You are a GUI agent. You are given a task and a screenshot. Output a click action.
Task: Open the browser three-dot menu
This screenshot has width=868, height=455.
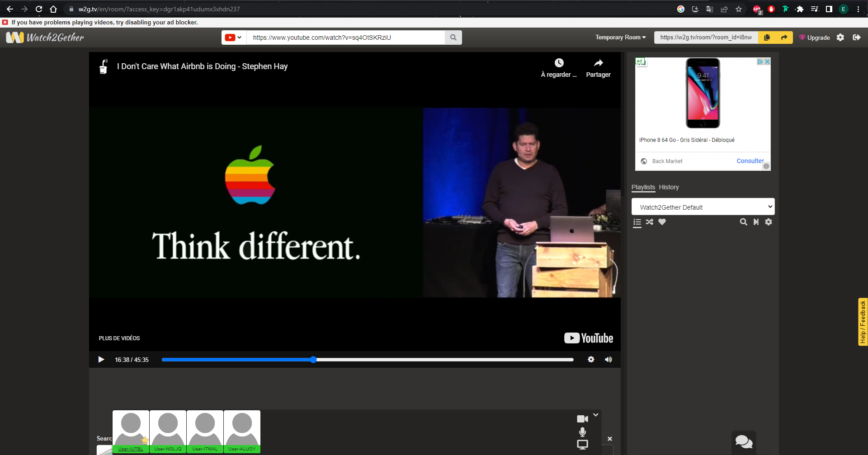tap(858, 9)
